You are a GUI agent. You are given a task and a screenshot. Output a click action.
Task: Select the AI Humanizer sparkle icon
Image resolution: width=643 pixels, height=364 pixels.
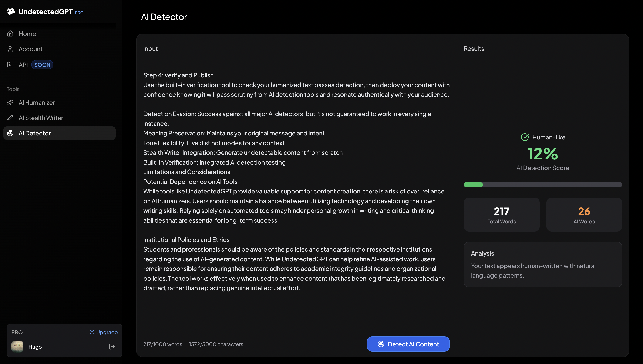(10, 102)
